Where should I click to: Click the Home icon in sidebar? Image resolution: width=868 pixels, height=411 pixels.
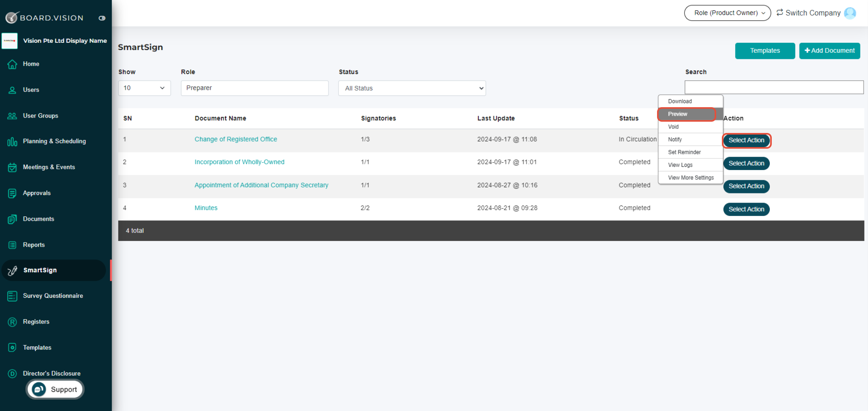(12, 64)
